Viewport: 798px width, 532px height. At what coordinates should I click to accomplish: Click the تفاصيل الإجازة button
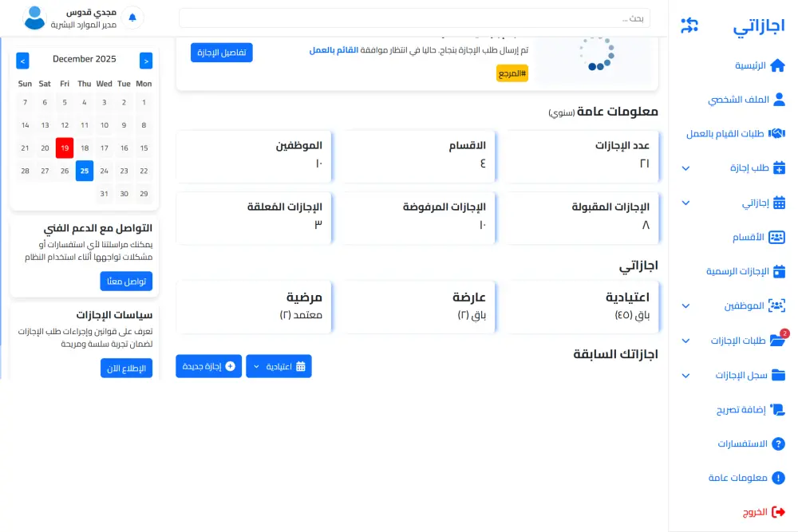(222, 52)
